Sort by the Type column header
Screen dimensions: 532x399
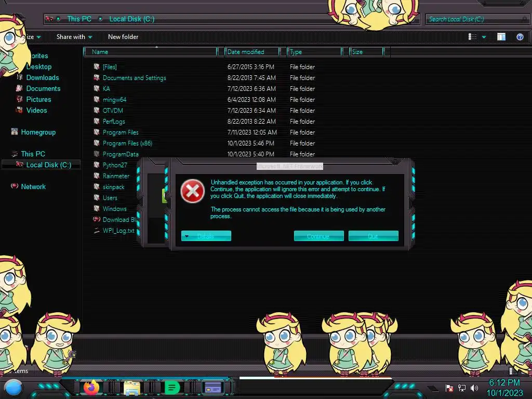click(x=314, y=52)
